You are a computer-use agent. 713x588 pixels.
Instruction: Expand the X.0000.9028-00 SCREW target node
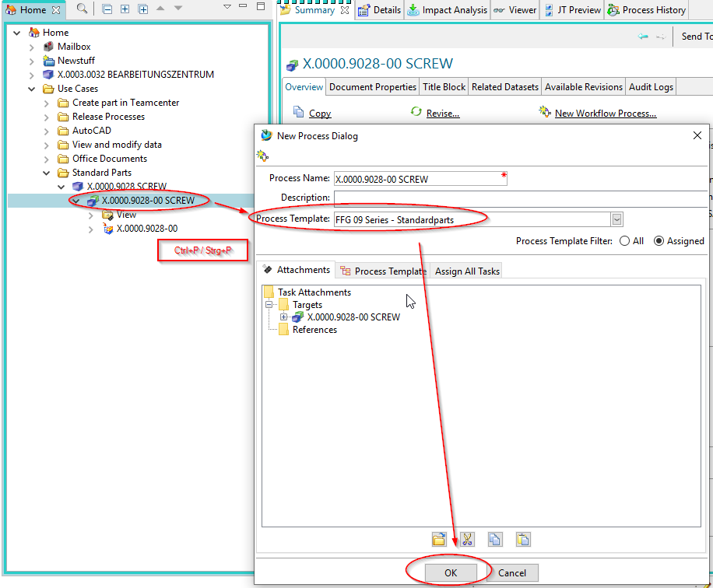pos(284,317)
